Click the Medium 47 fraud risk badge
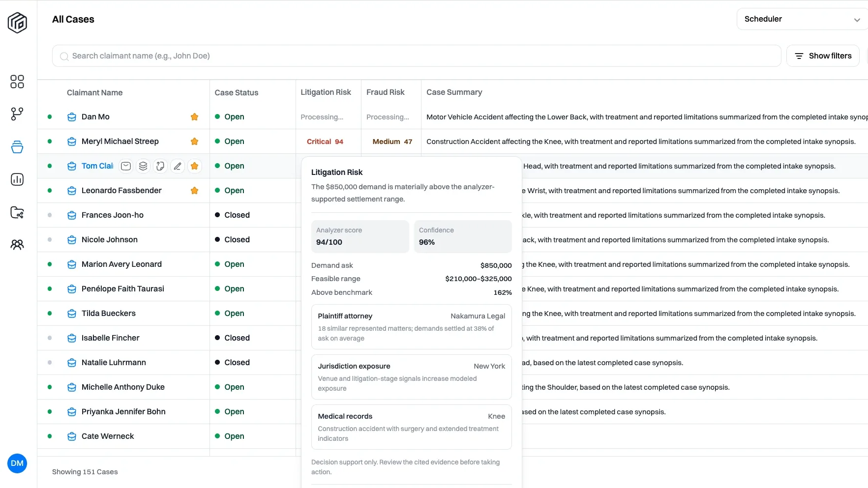868x488 pixels. coord(392,142)
